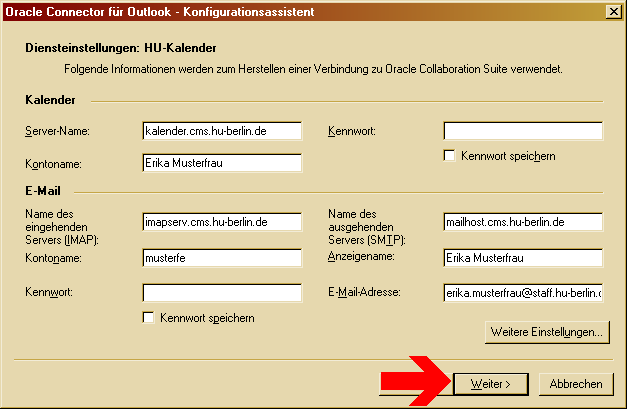
Task: Click the Weiter button to continue
Action: point(491,384)
